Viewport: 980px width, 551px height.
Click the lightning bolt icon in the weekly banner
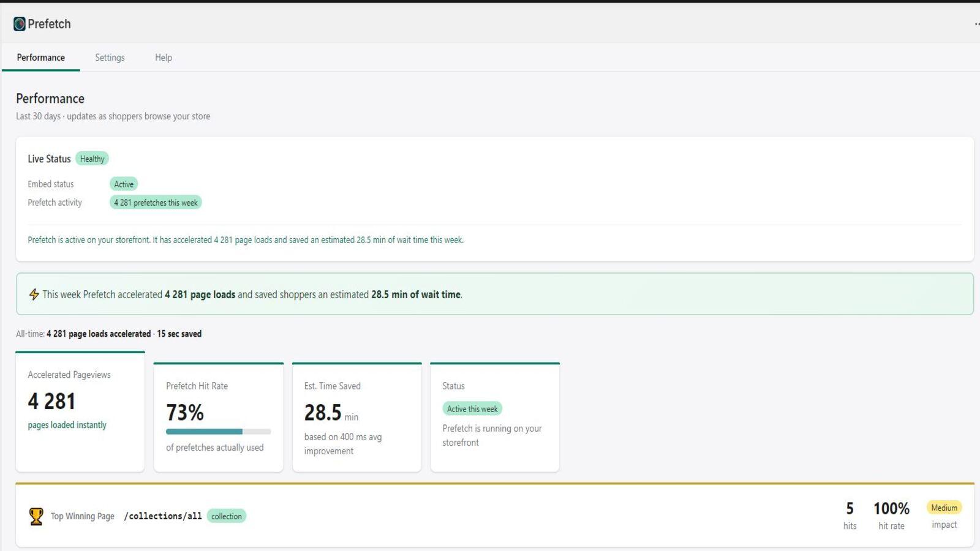[35, 294]
